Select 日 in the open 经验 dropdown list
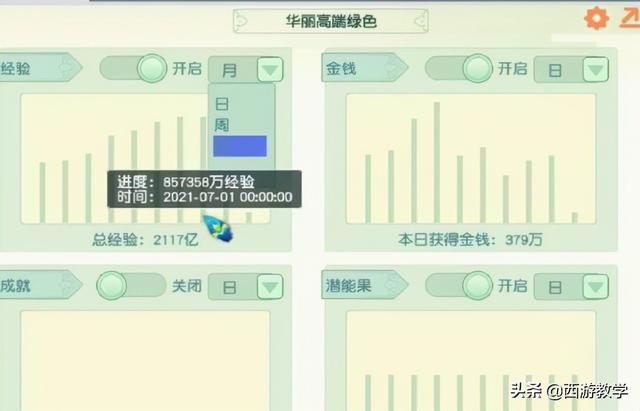 (222, 104)
